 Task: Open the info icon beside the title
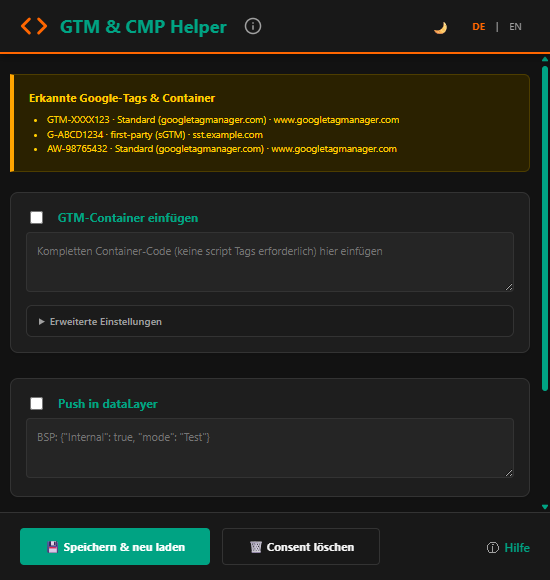253,26
